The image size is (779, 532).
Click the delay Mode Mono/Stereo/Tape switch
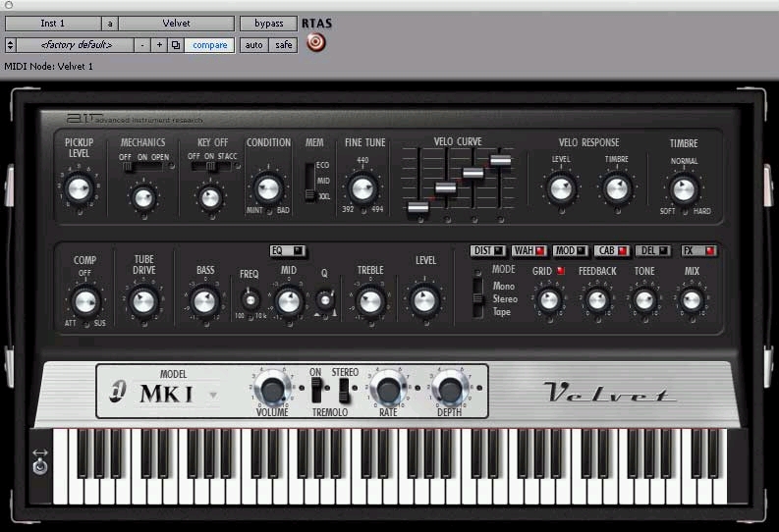[478, 298]
